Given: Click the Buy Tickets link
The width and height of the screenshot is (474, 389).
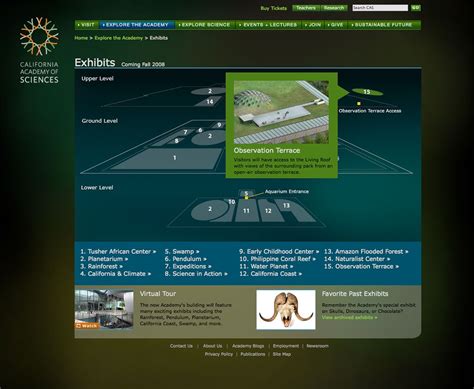Looking at the screenshot, I should pos(274,8).
